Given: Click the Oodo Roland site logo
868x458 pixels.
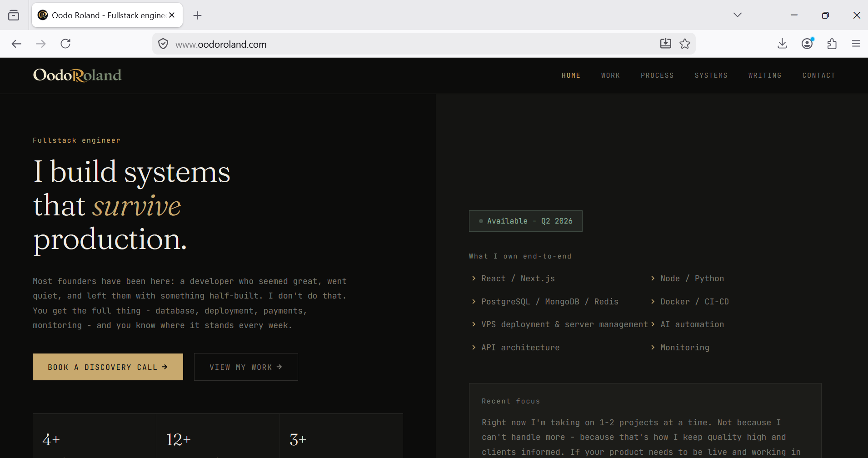Looking at the screenshot, I should coord(77,75).
